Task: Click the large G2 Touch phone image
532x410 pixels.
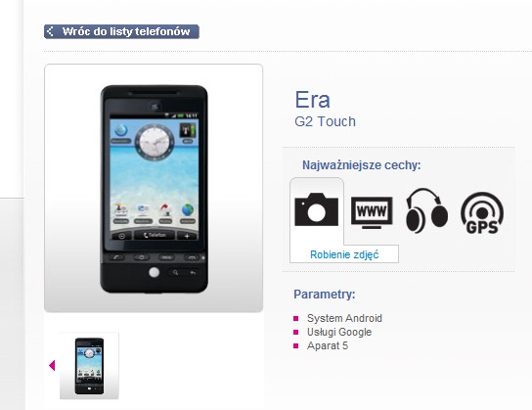Action: (154, 189)
